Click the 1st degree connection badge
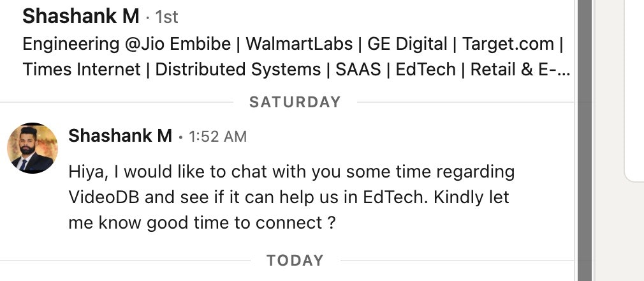 click(167, 18)
